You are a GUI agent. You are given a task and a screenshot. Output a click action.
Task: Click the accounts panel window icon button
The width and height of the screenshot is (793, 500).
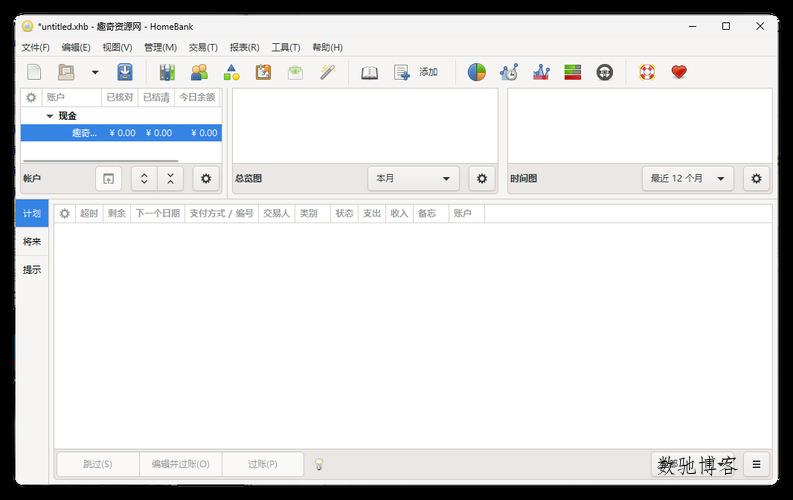108,178
